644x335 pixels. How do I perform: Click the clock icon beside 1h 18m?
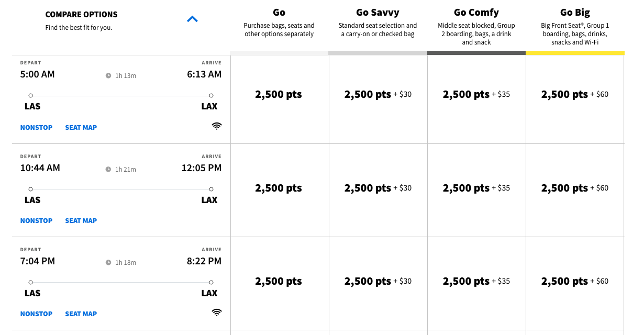tap(109, 262)
